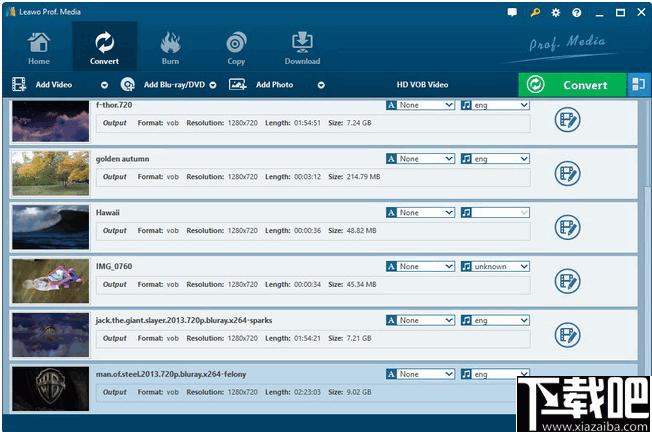Click the IMG_0760 file name

point(114,267)
